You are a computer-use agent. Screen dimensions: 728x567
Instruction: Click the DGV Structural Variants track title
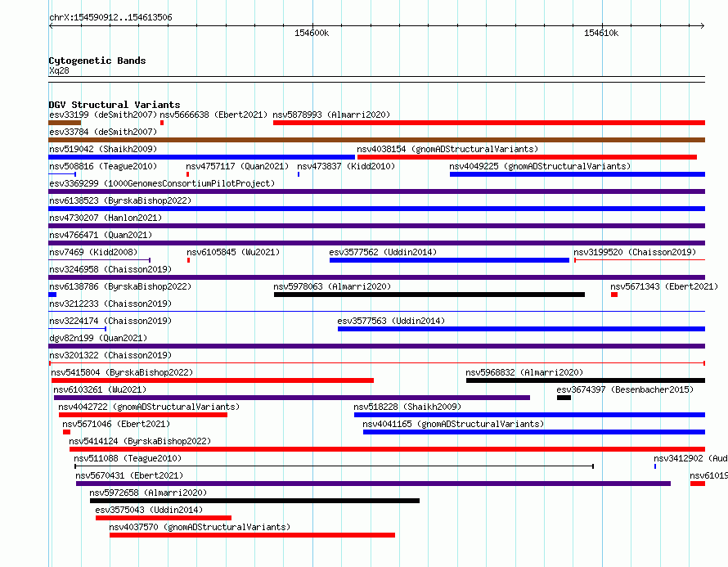coord(115,105)
